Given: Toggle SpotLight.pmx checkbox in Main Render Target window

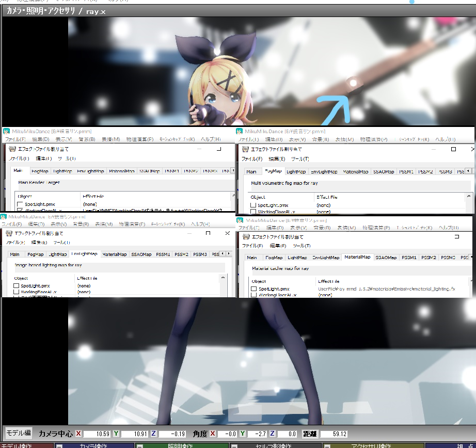Looking at the screenshot, I should (x=20, y=204).
